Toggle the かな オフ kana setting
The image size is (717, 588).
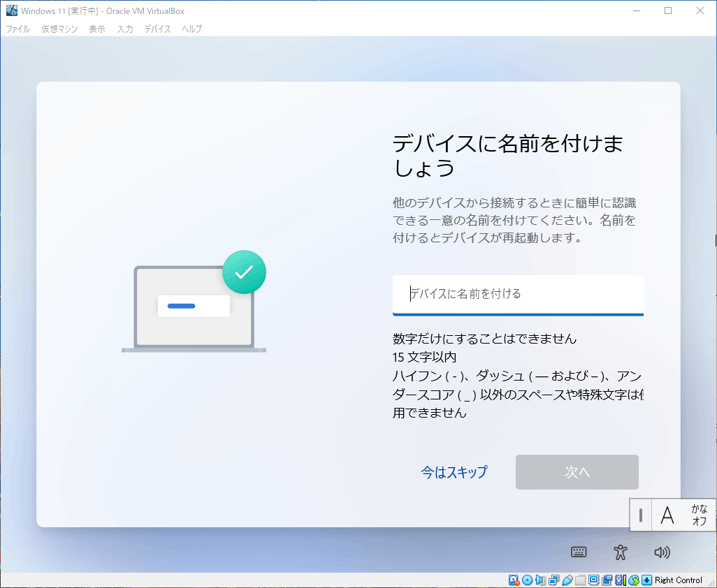coord(699,515)
